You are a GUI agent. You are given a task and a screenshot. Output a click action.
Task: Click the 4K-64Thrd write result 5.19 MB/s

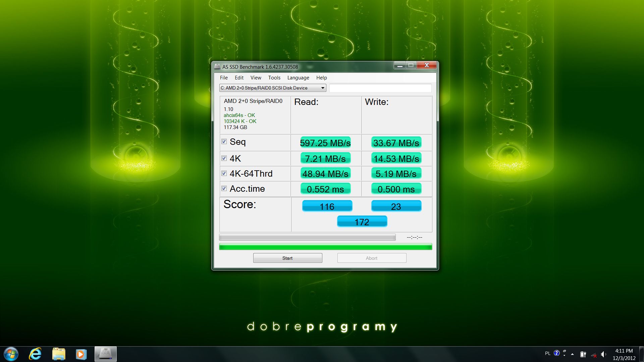pyautogui.click(x=396, y=174)
